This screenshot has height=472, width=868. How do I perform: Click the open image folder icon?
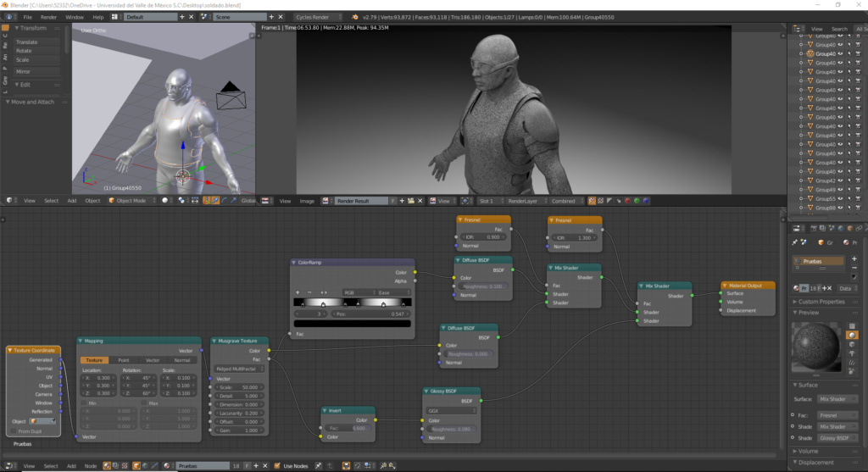click(x=410, y=201)
